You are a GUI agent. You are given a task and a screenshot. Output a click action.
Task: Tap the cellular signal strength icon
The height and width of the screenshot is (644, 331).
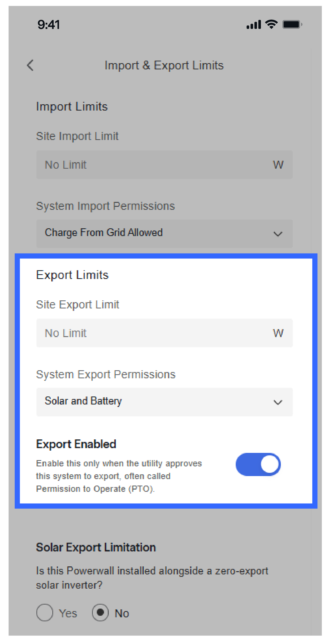(253, 24)
